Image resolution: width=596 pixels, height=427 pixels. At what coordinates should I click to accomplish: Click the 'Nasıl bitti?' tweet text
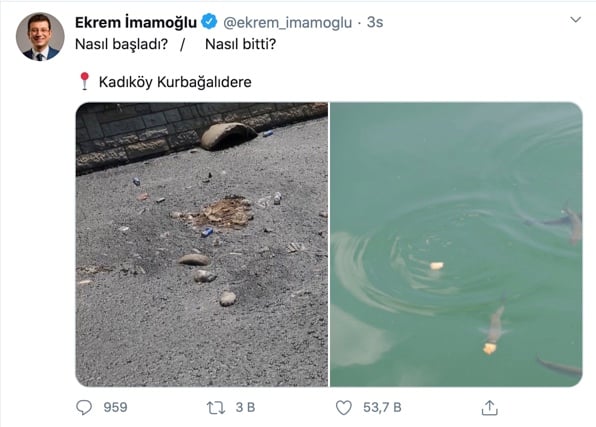241,44
